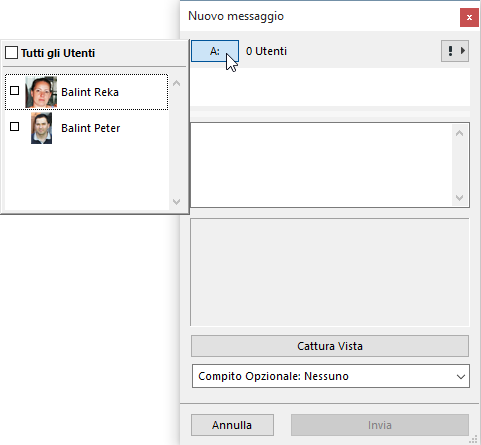Click Balint Reka's profile photo
The width and height of the screenshot is (481, 445).
tap(41, 92)
